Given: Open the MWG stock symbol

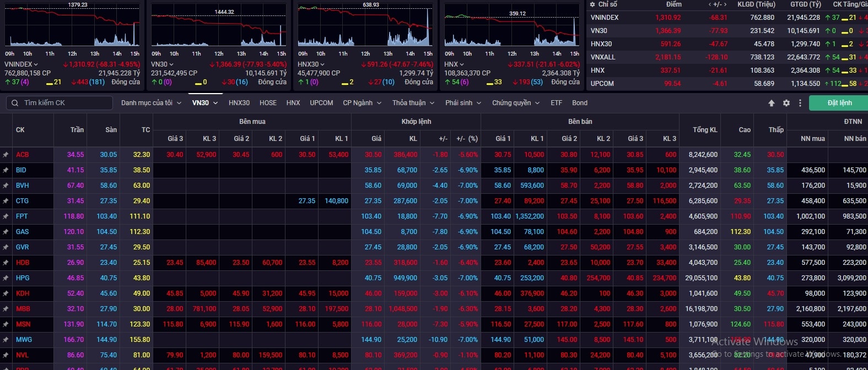Looking at the screenshot, I should click(x=24, y=340).
